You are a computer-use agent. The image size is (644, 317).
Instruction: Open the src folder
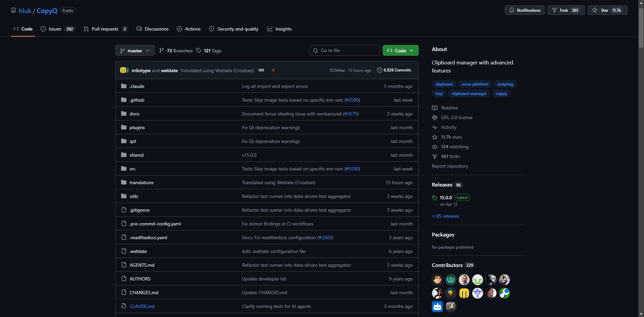click(132, 169)
